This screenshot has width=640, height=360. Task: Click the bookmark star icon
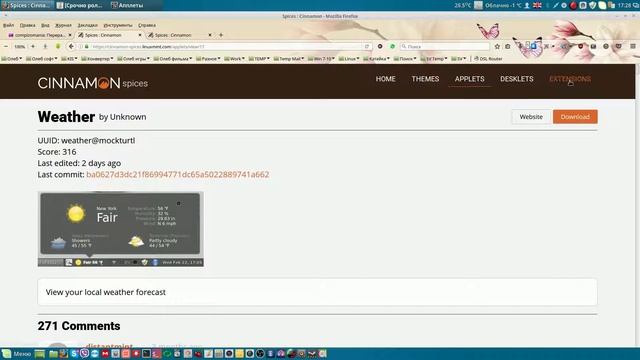tap(497, 47)
